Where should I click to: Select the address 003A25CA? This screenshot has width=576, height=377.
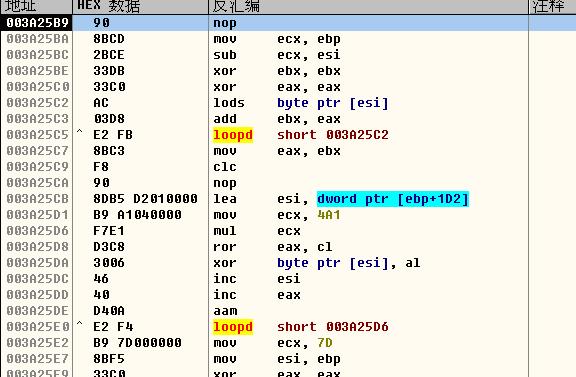37,183
